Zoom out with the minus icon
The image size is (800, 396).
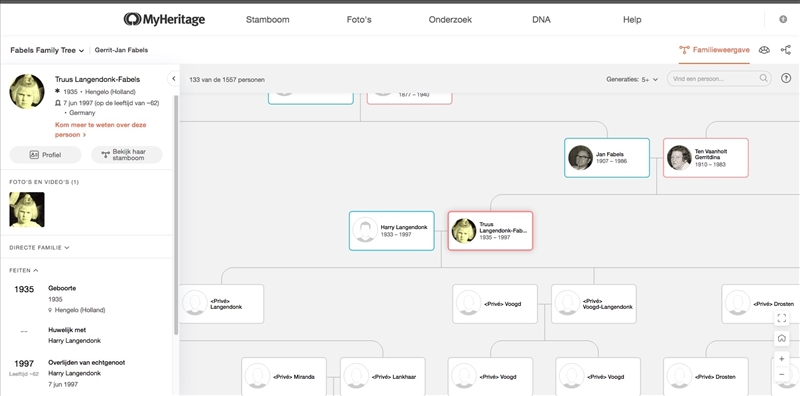781,375
